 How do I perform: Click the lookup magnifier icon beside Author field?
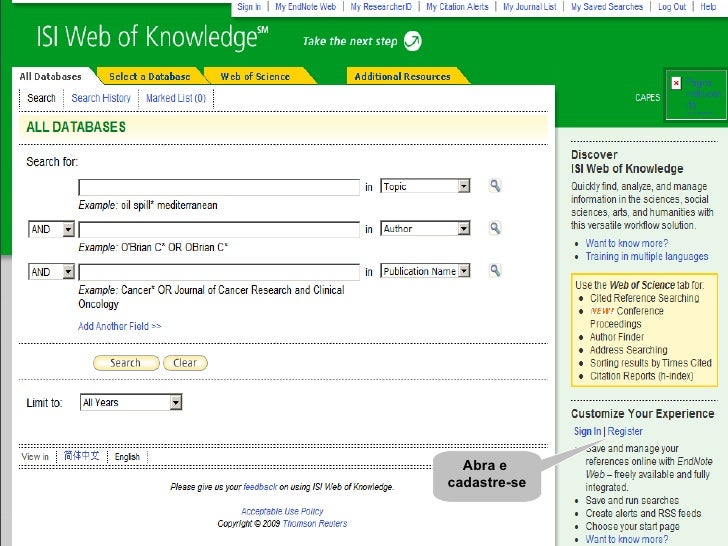click(495, 228)
